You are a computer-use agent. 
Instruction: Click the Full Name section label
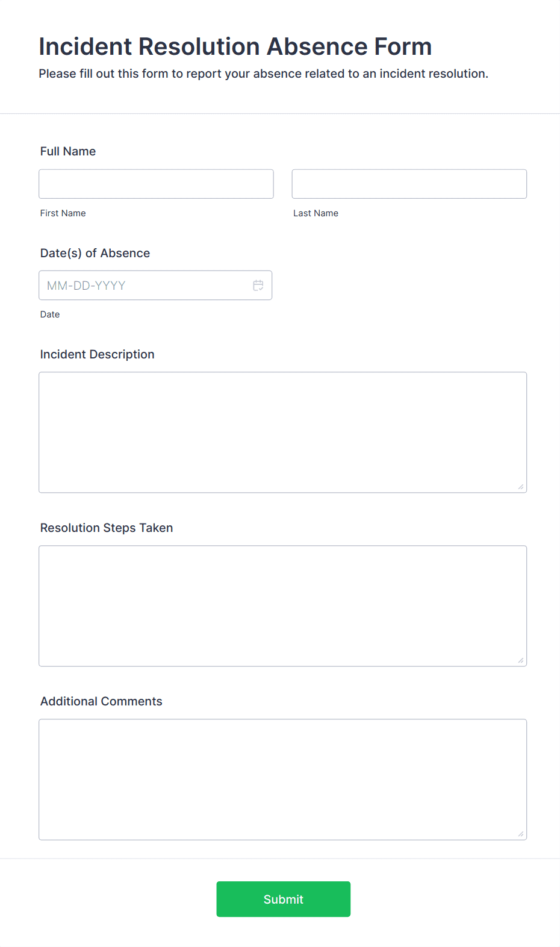[x=67, y=151]
